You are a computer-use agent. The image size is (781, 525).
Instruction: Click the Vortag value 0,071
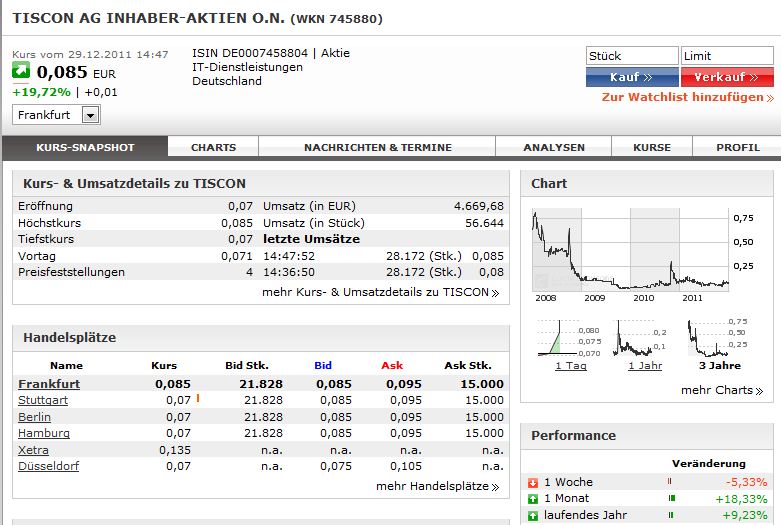click(237, 256)
